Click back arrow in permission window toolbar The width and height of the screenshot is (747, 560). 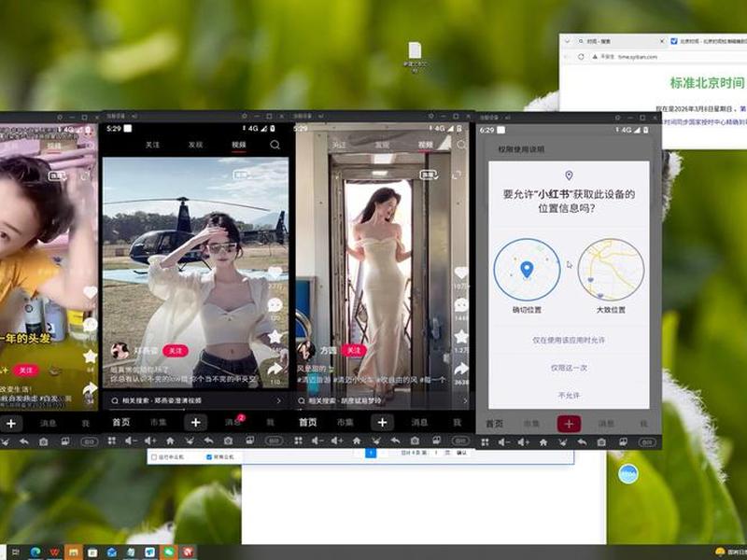coord(582,442)
